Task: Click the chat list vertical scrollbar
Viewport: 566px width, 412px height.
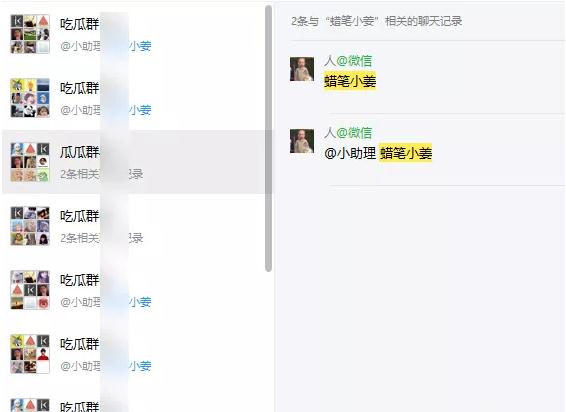Action: click(x=268, y=138)
